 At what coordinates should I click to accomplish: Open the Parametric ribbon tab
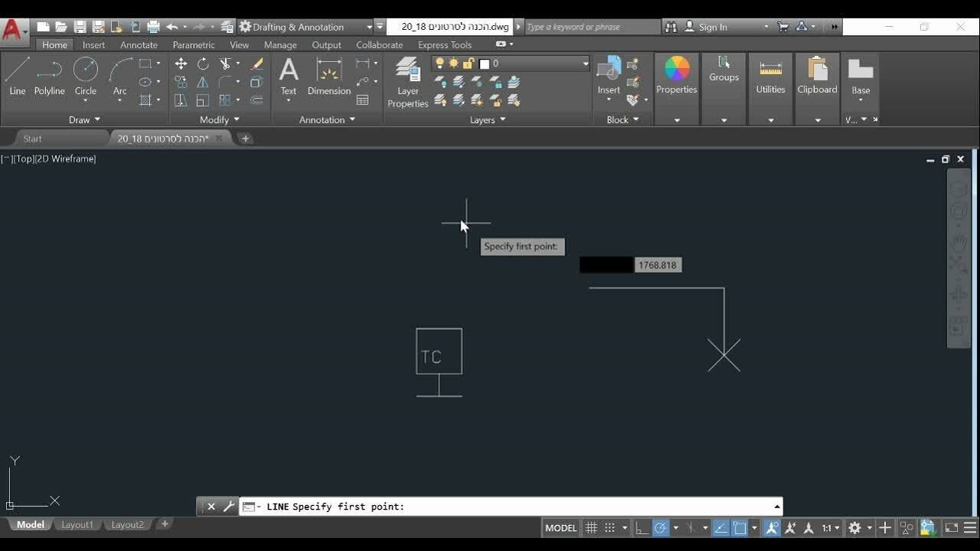pos(194,45)
